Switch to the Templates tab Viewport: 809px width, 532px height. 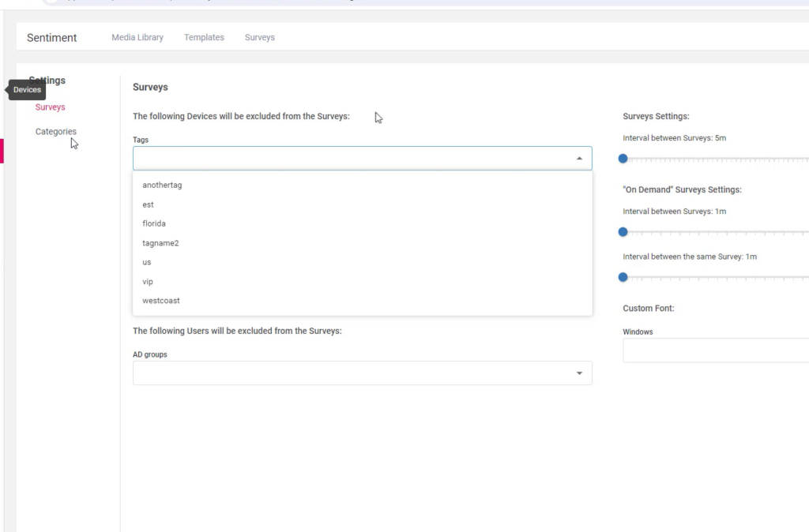click(204, 37)
